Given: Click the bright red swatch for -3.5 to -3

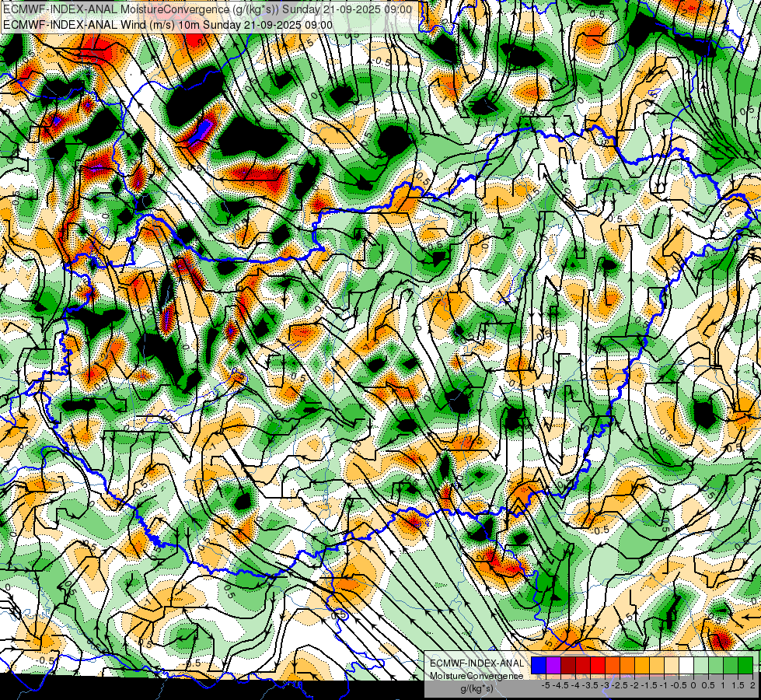Looking at the screenshot, I should coord(598,666).
